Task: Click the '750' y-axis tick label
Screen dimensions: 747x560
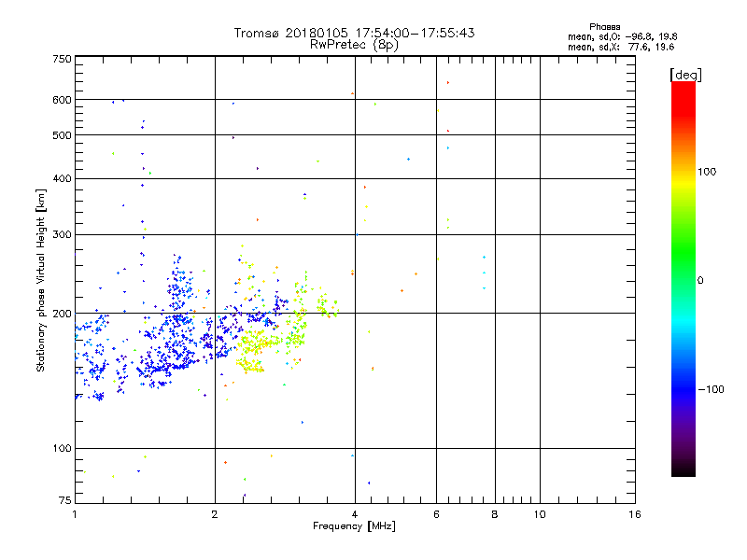Action: (62, 59)
